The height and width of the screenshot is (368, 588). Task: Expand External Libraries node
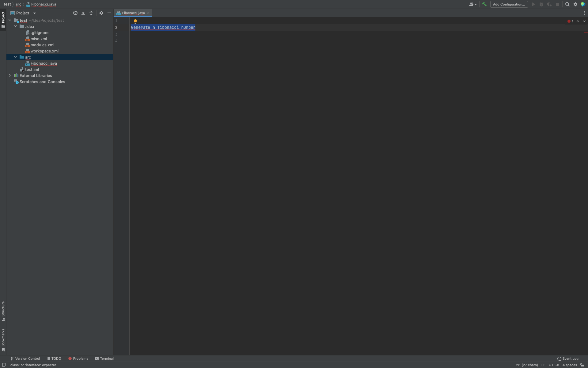point(10,75)
